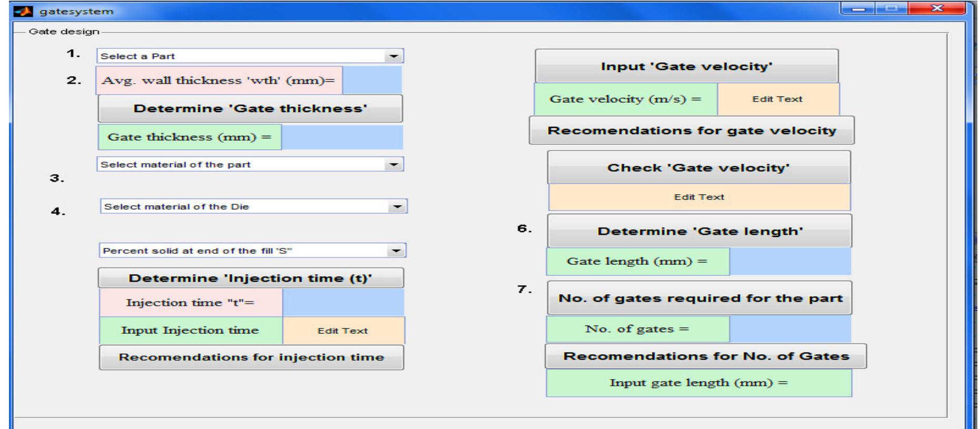980x429 pixels.
Task: Click the blue Gate length value field
Action: 790,261
